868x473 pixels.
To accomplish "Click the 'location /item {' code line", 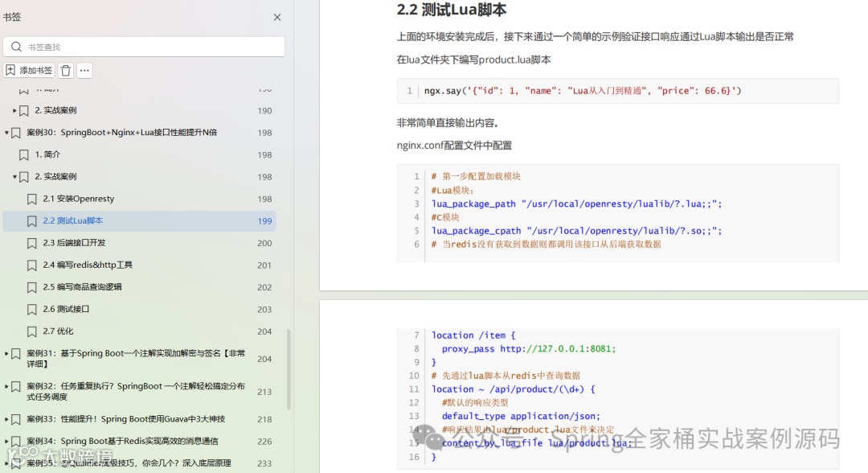I will pos(473,335).
